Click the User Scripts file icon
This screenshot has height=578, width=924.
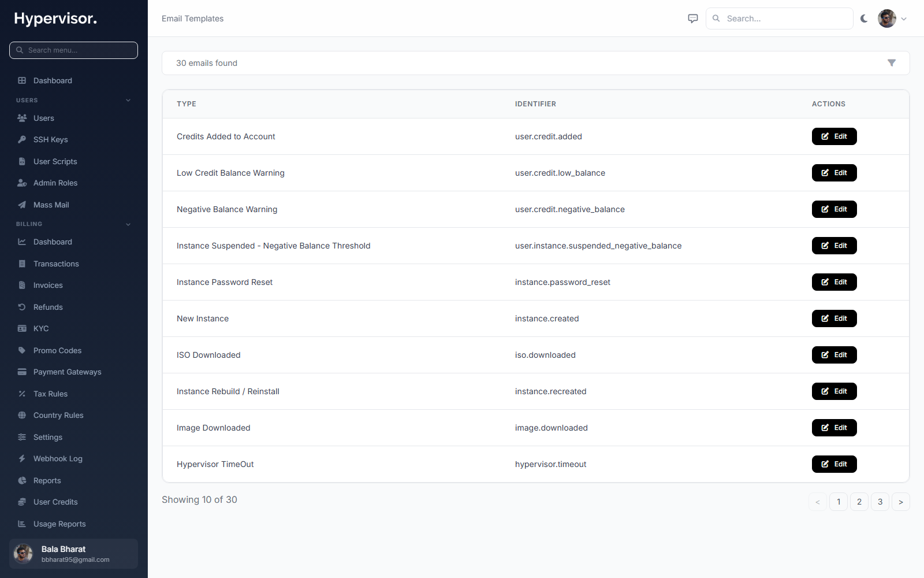(x=22, y=161)
